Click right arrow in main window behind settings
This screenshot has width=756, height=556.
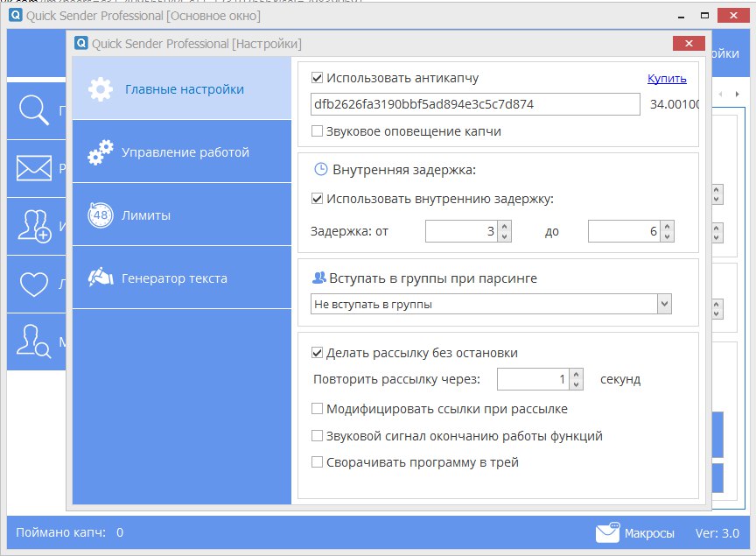pyautogui.click(x=738, y=94)
